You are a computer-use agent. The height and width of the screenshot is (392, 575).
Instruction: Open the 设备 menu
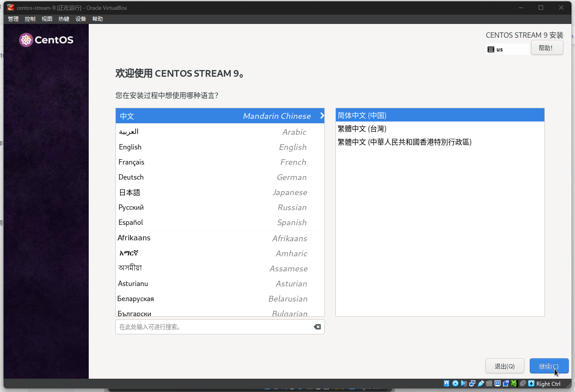click(x=81, y=19)
